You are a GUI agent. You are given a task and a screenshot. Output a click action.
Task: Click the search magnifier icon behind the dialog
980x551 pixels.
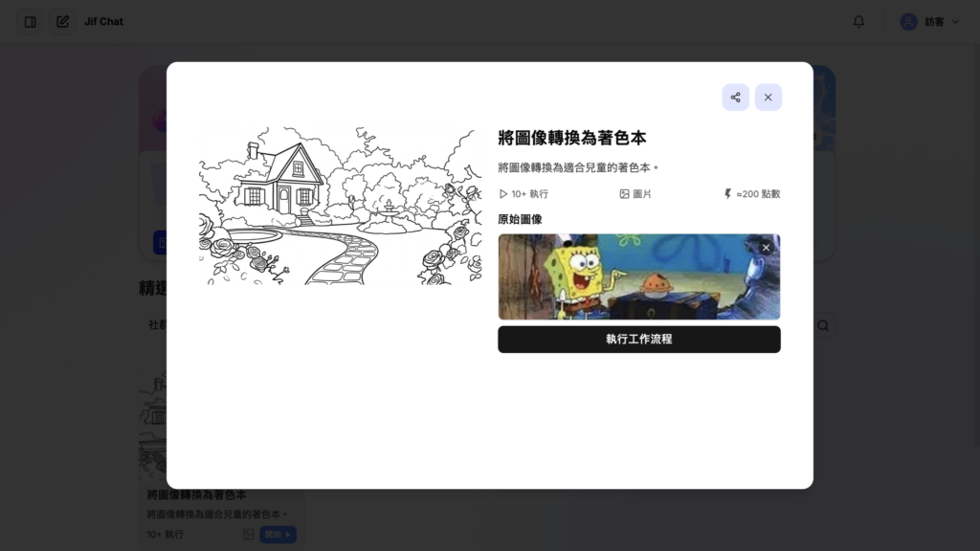pos(823,325)
